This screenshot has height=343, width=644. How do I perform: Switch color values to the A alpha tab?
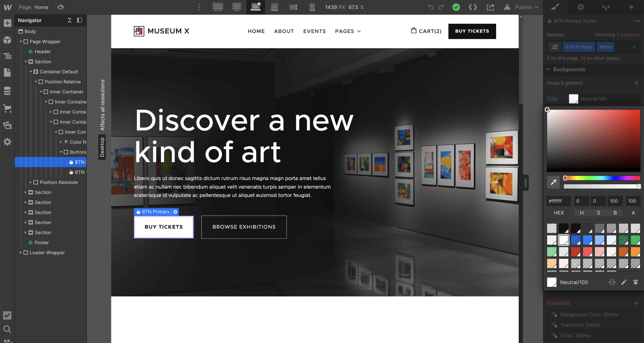coord(633,213)
